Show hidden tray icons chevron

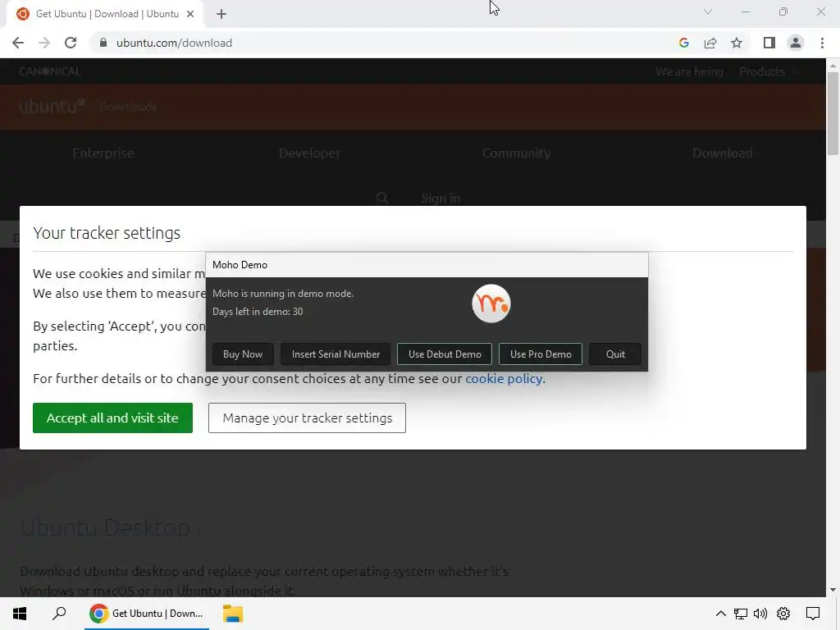[x=720, y=614]
